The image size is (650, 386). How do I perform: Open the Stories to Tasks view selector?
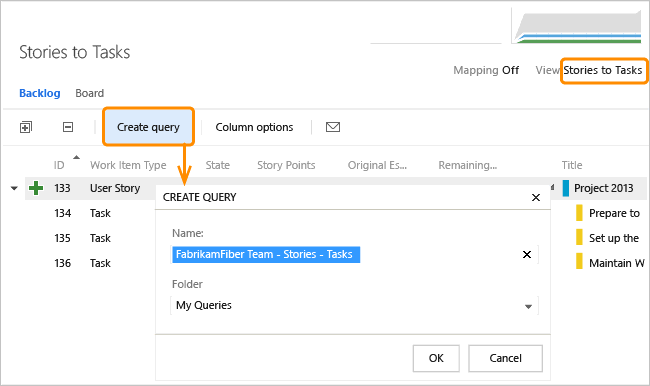(603, 70)
